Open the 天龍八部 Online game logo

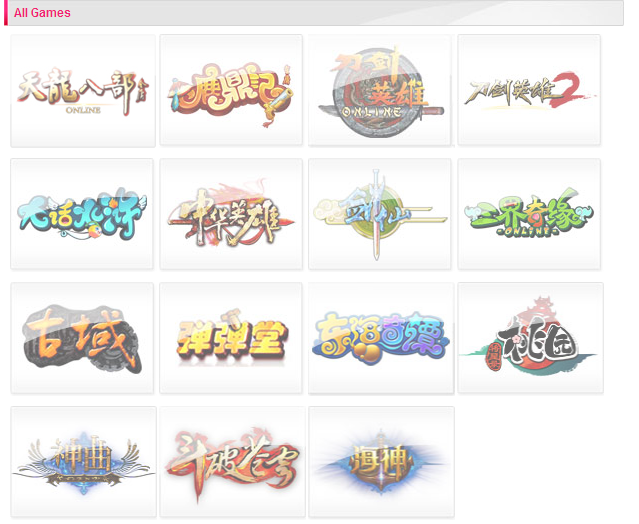coord(83,91)
